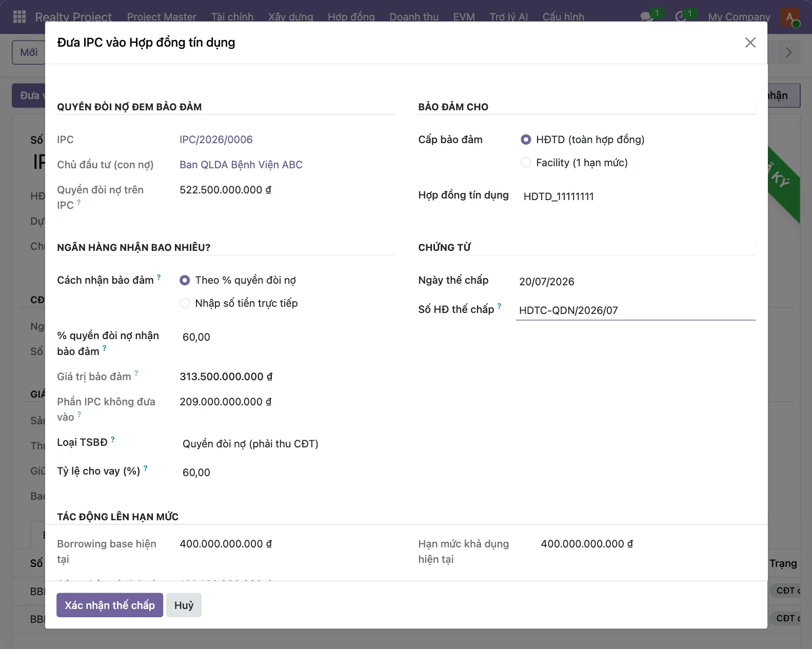This screenshot has height=649, width=812.
Task: Click value 209.000.000.000 ₫
Action: click(225, 402)
